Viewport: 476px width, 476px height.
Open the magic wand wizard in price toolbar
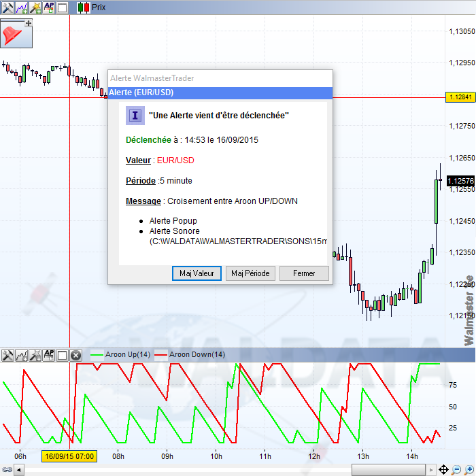pos(35,7)
